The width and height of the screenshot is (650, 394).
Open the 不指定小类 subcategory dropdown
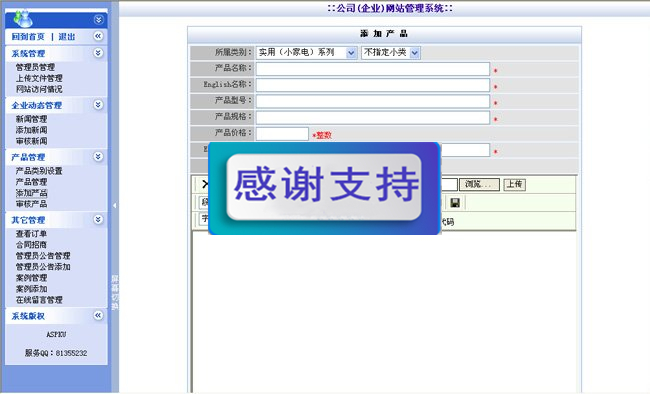click(x=391, y=53)
